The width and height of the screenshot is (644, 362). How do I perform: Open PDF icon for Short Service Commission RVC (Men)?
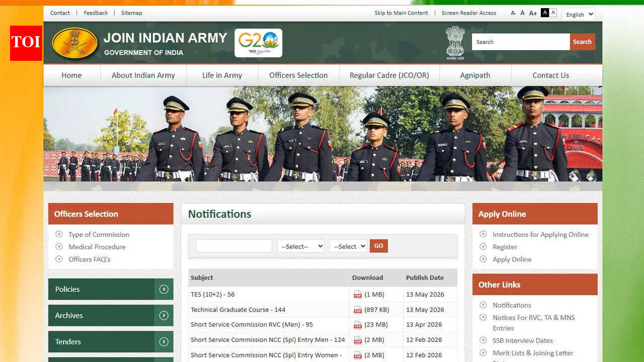tap(358, 325)
